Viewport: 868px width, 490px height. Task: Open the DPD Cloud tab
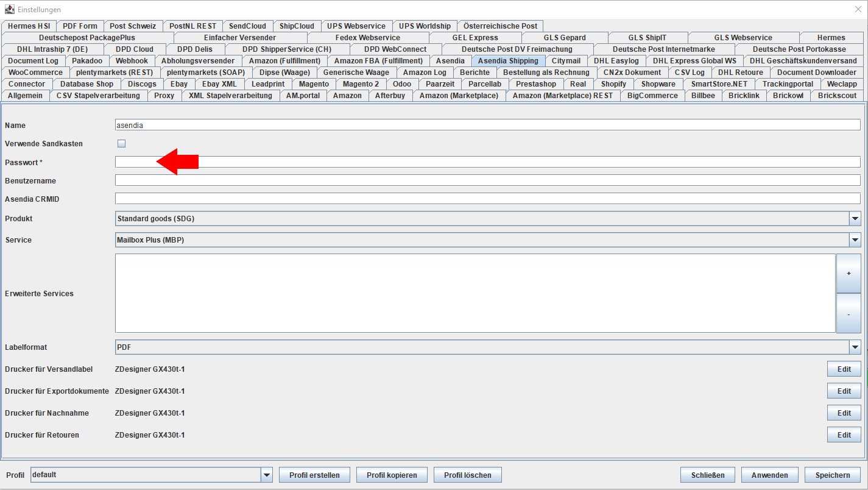[135, 49]
